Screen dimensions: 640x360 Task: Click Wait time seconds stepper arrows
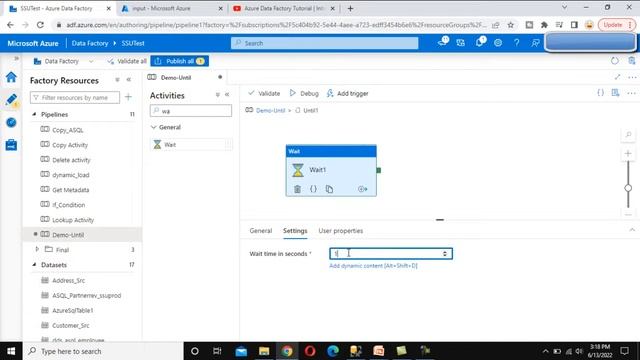click(x=445, y=253)
